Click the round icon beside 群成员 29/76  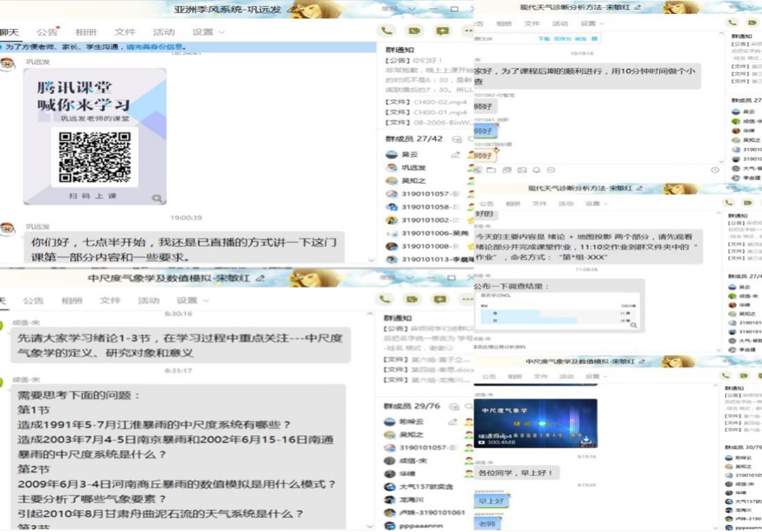(x=454, y=406)
